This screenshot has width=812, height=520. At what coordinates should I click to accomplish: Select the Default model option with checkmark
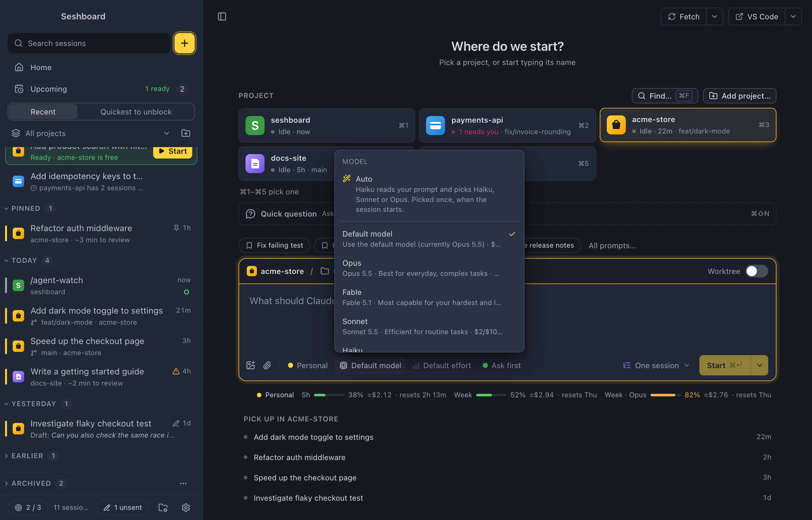(429, 239)
